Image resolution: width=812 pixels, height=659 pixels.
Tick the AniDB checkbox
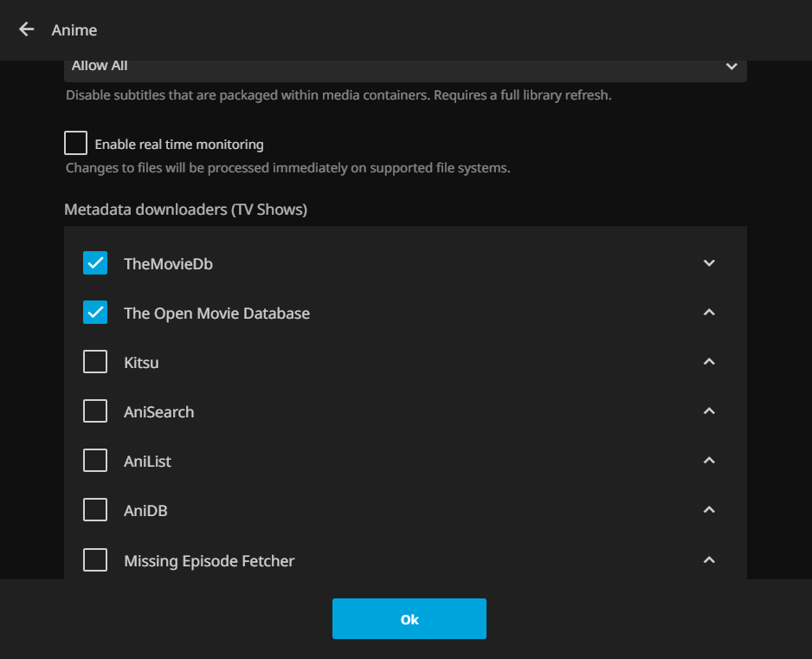tap(95, 510)
